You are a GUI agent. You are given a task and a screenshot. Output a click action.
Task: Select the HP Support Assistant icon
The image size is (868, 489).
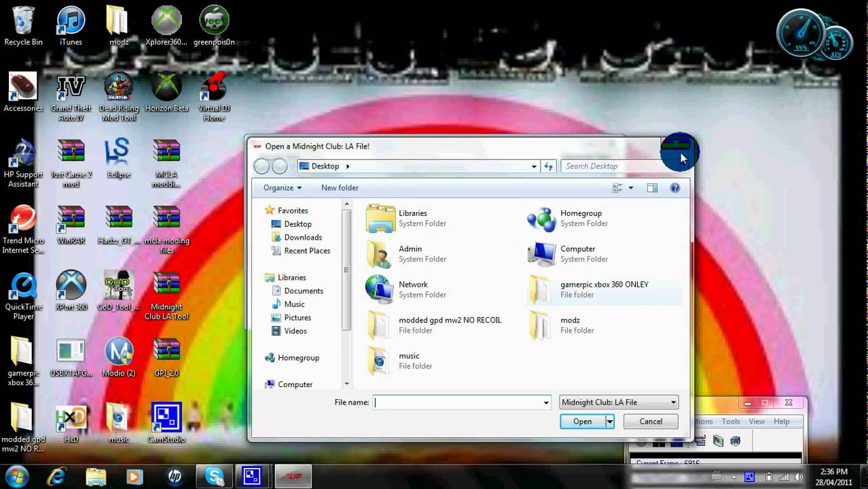coord(23,164)
